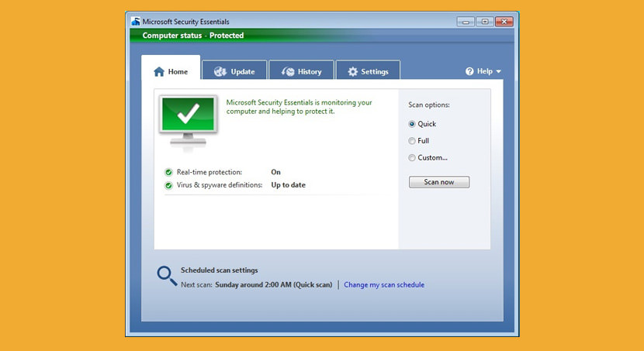The image size is (644, 351).
Task: Open the Settings tab
Action: 368,70
